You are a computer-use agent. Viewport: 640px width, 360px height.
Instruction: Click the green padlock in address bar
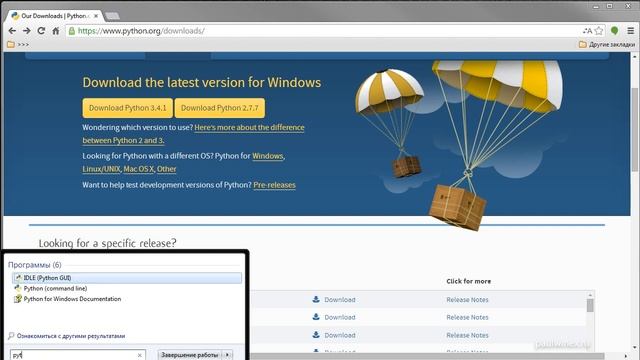coord(72,31)
